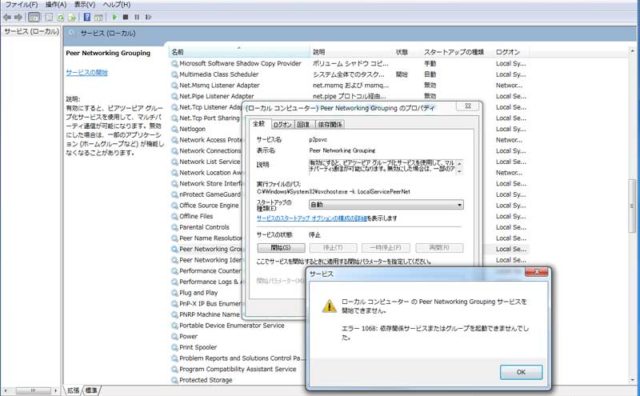
Task: Click the 再開(R) button in properties dialog
Action: click(x=439, y=248)
